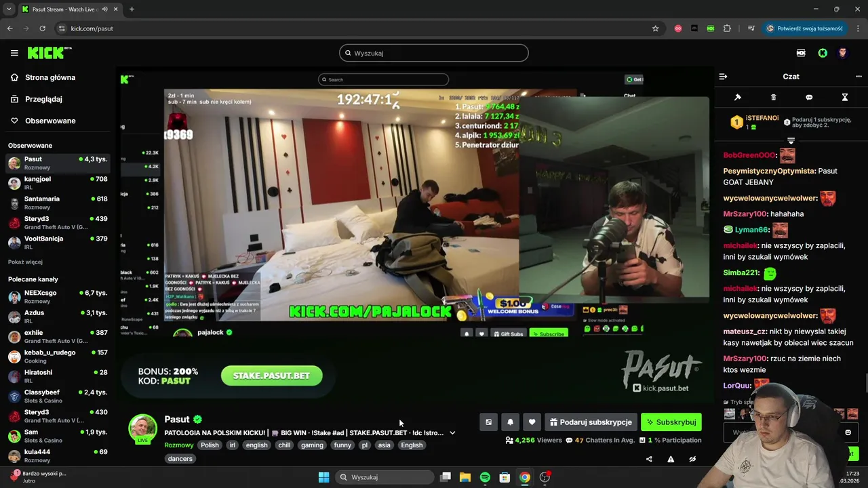Click the dancers tag
The height and width of the screenshot is (488, 868).
tap(180, 459)
